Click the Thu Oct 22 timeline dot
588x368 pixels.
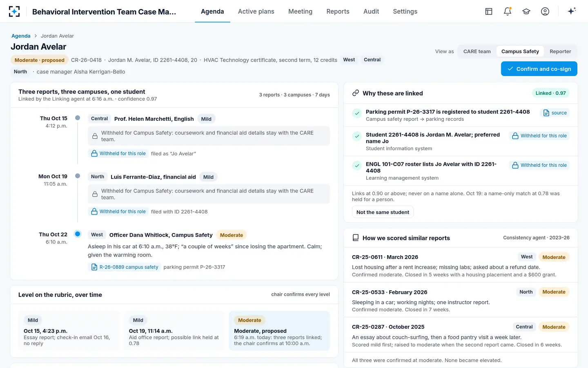click(x=78, y=234)
